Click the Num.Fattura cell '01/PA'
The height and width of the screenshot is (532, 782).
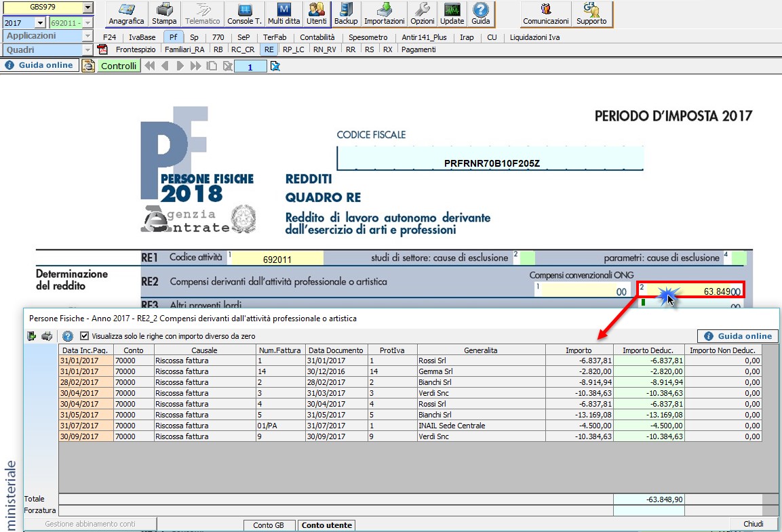click(280, 426)
